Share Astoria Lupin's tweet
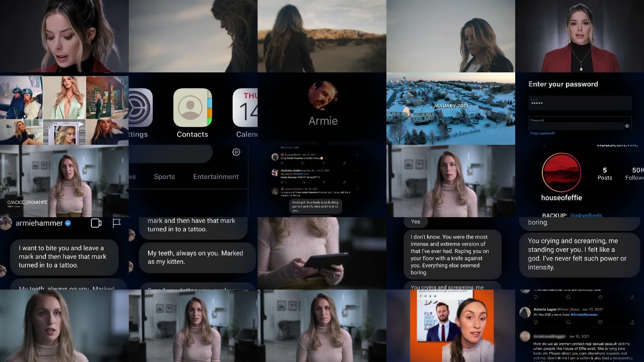 pyautogui.click(x=632, y=322)
